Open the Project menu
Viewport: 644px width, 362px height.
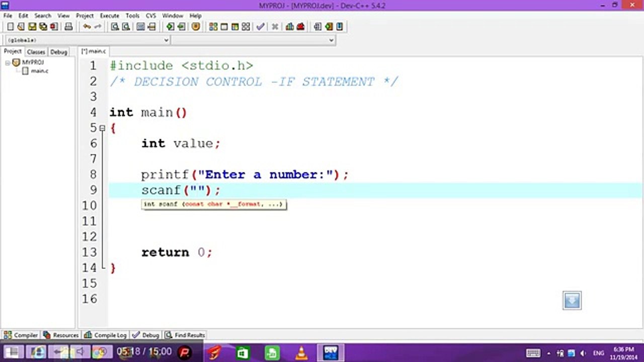point(85,16)
